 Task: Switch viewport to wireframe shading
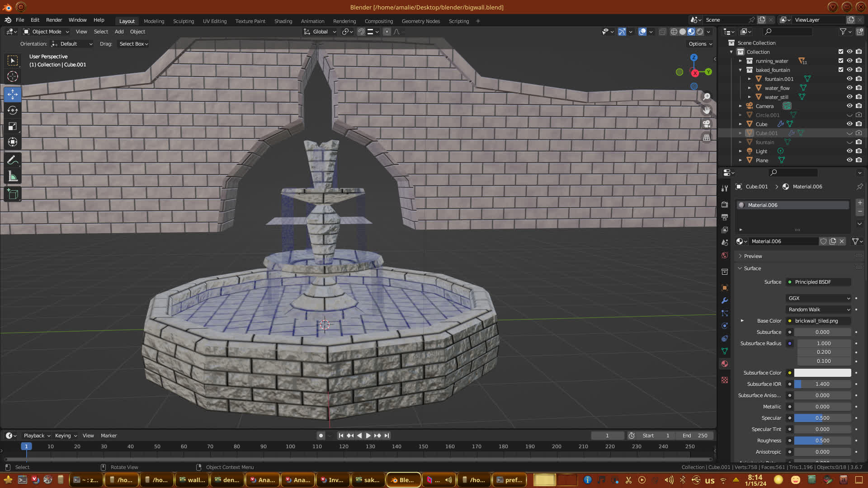click(x=674, y=32)
